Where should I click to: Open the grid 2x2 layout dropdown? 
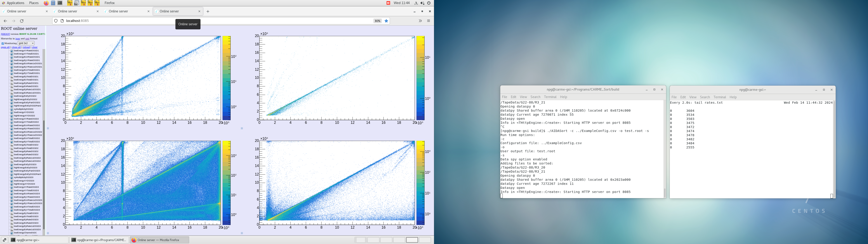tap(26, 43)
